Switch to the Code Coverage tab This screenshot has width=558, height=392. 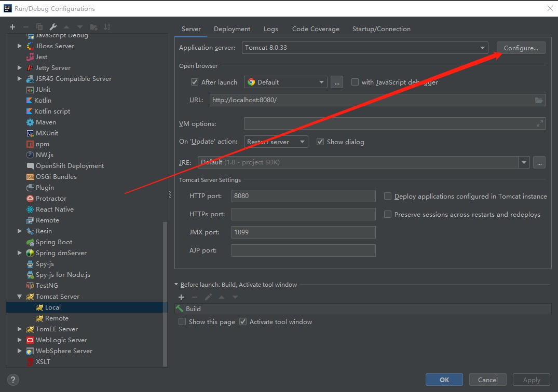click(x=316, y=29)
